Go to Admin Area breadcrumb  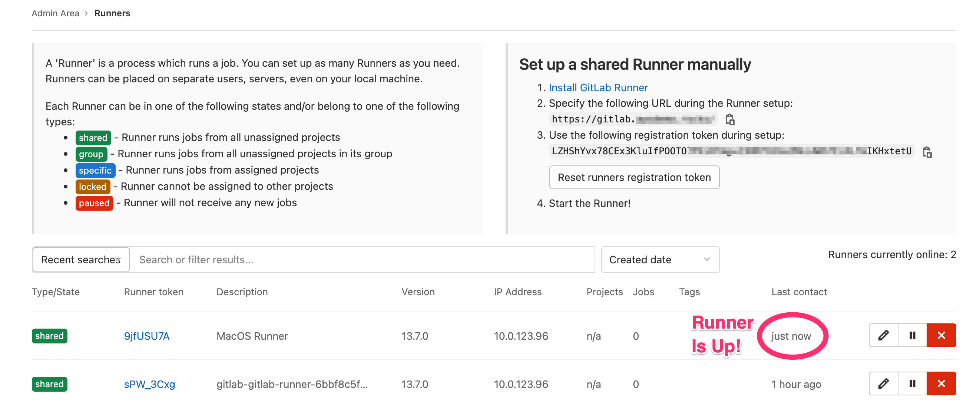click(x=56, y=13)
